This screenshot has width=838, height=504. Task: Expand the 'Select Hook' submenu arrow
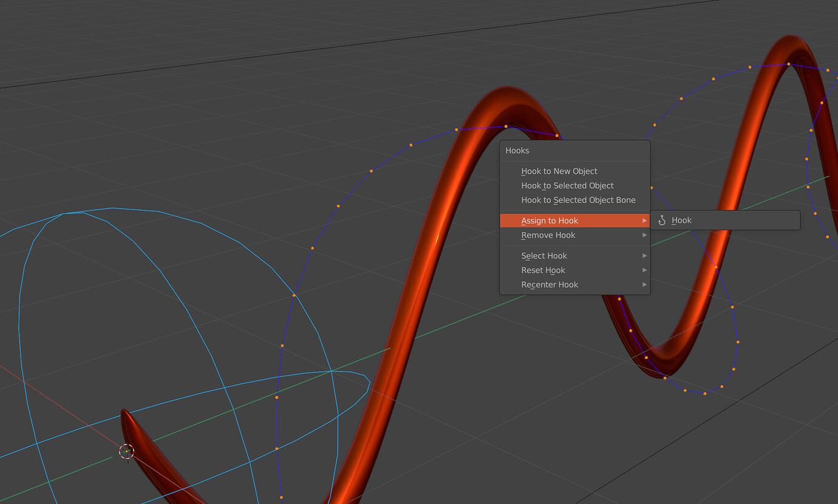pyautogui.click(x=644, y=256)
